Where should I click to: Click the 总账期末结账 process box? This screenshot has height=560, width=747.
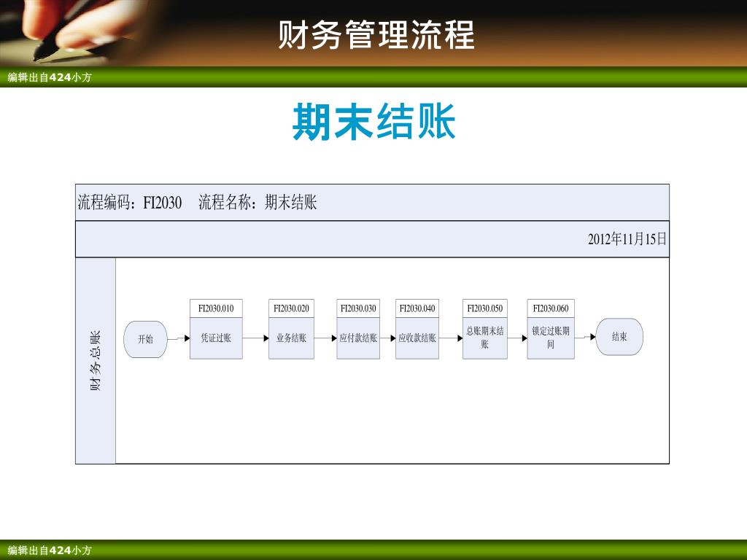pyautogui.click(x=485, y=338)
